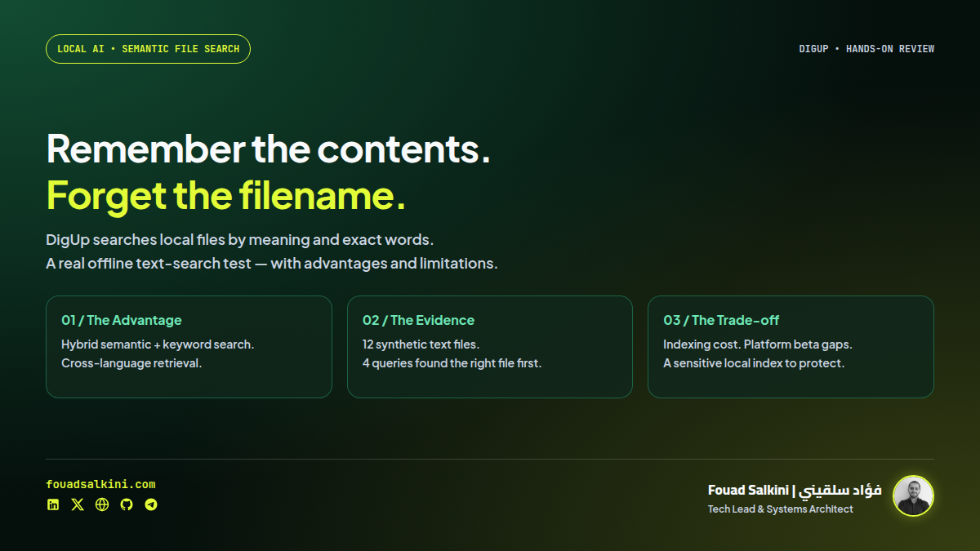This screenshot has height=551, width=980.
Task: Visit the fouadsalkini.com link
Action: 100,484
